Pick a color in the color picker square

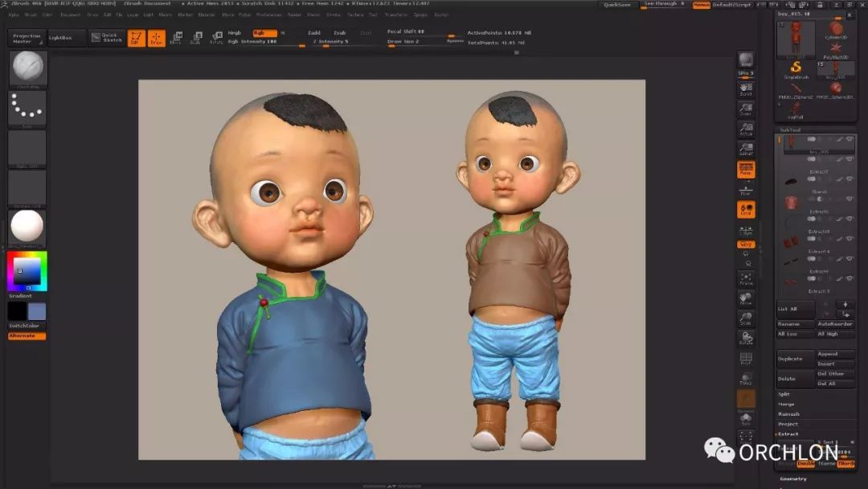pos(27,271)
